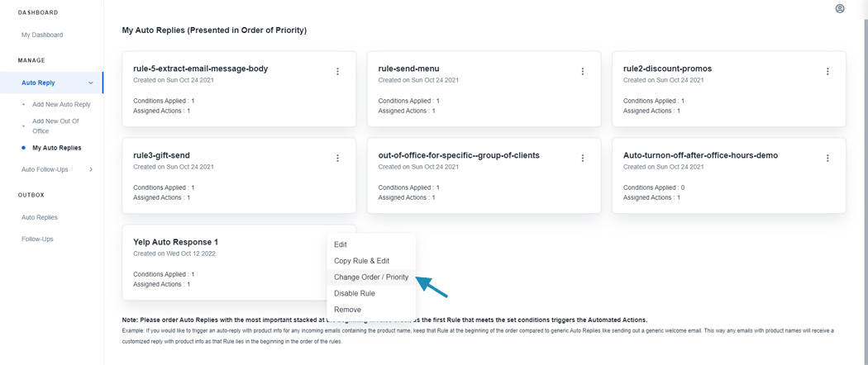Open the three-dot menu for rule-send-menu

582,71
